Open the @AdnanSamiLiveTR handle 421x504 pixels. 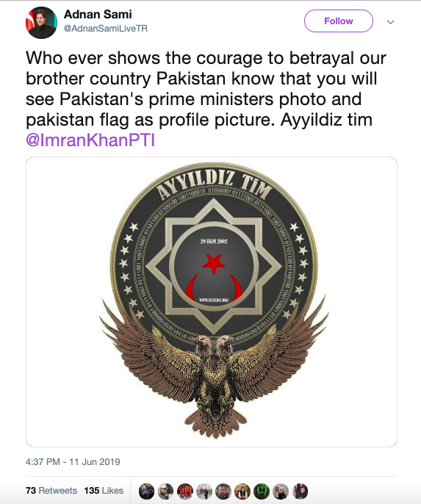[x=106, y=29]
